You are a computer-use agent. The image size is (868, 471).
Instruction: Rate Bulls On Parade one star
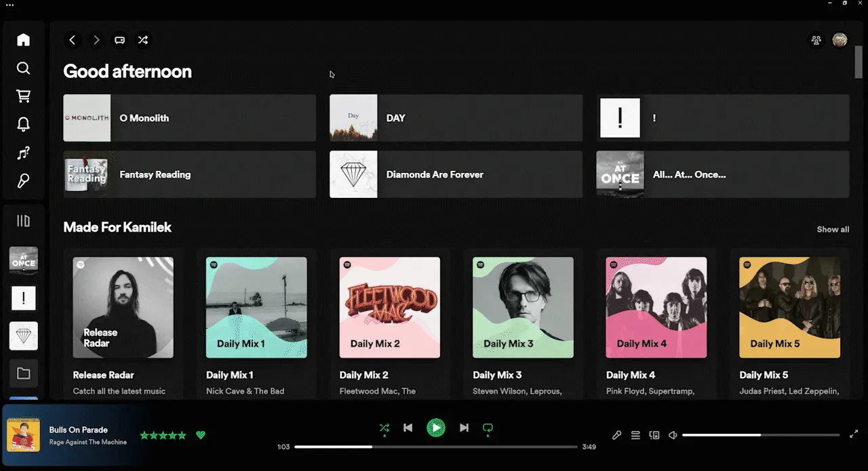click(x=144, y=435)
